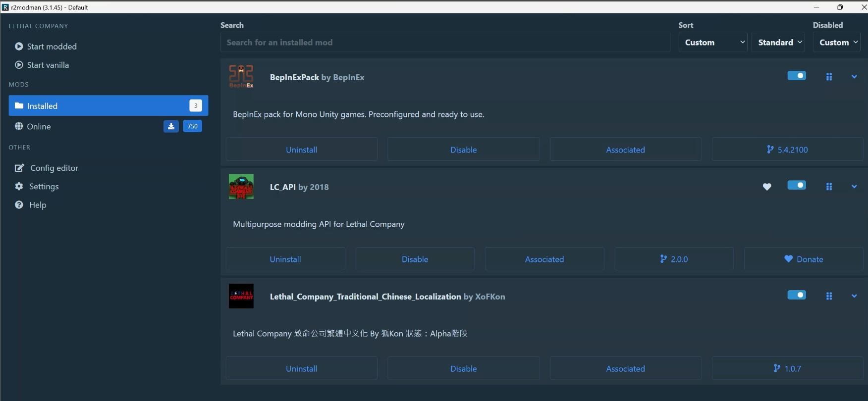Collapse the BepInExPack mod card
Viewport: 868px width, 401px height.
coord(854,77)
